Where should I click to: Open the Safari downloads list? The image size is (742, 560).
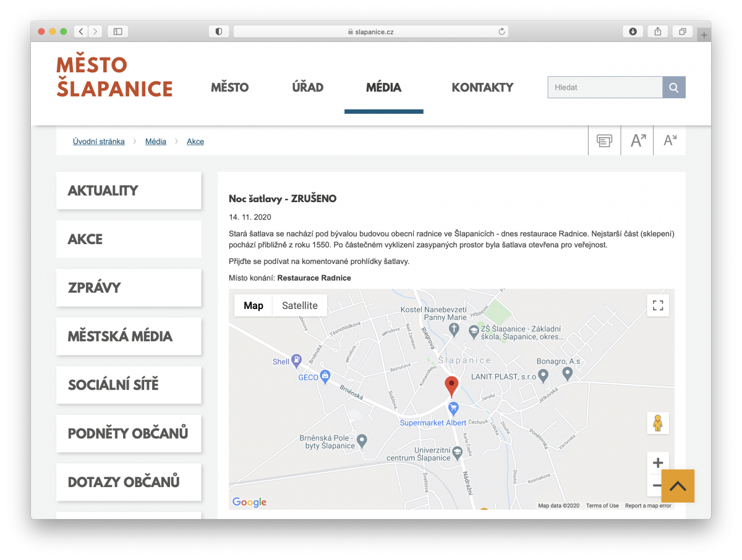tap(633, 32)
